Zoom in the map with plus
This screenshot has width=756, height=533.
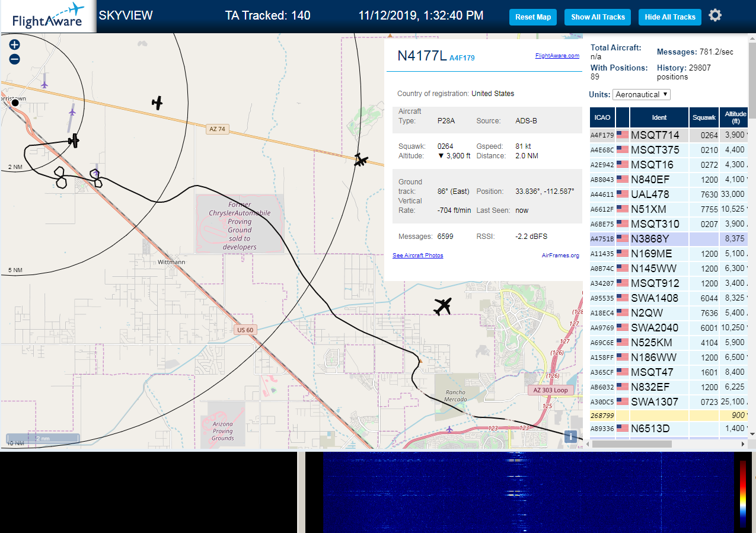click(15, 44)
